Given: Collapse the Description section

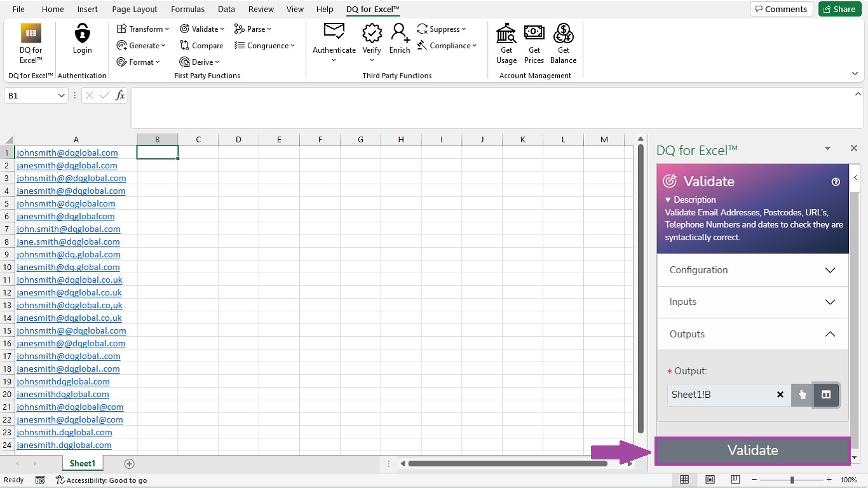Looking at the screenshot, I should 691,200.
